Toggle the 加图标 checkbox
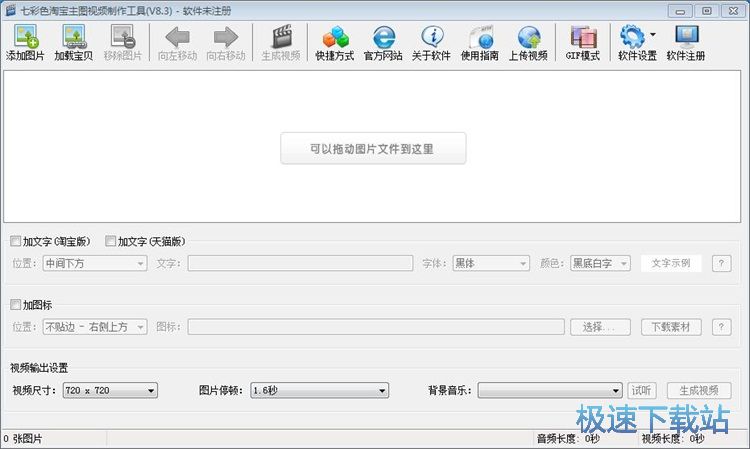Viewport: 750px width, 449px height. tap(16, 305)
